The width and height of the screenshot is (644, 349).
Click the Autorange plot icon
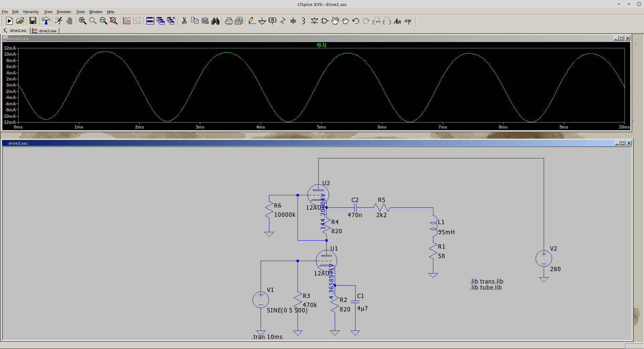[127, 21]
